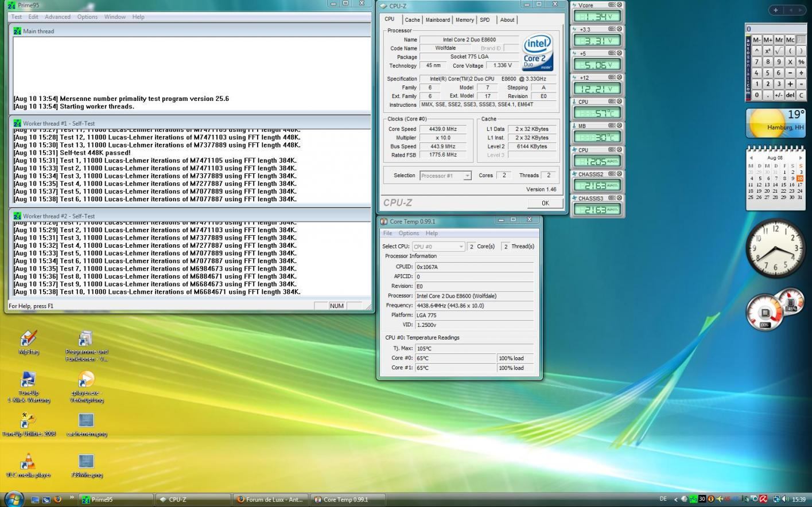
Task: Open the Core Temp Options menu
Action: (x=409, y=233)
